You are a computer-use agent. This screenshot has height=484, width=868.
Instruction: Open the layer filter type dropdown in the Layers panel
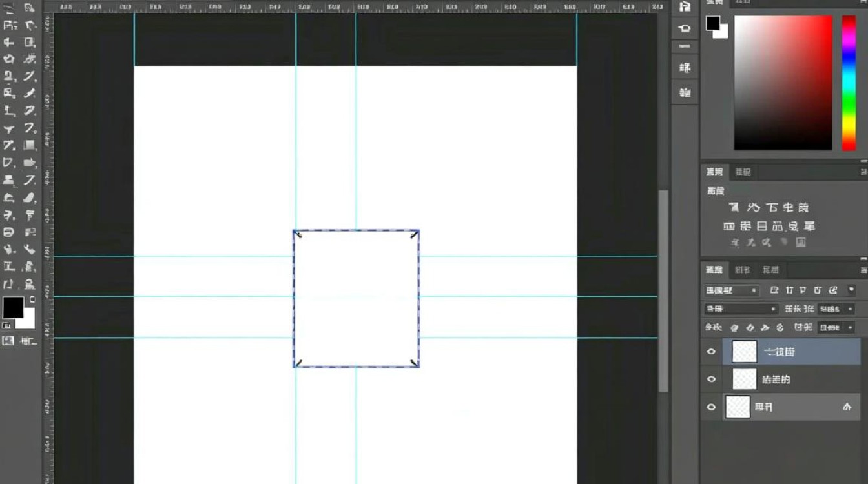click(732, 290)
